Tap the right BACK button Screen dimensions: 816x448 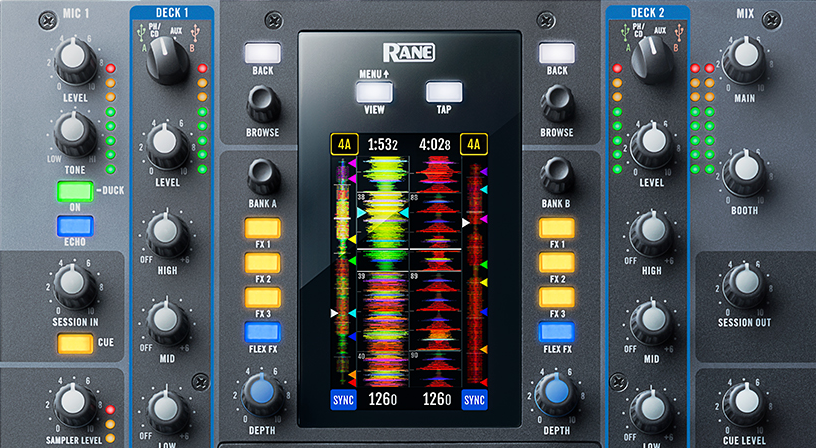pyautogui.click(x=557, y=53)
